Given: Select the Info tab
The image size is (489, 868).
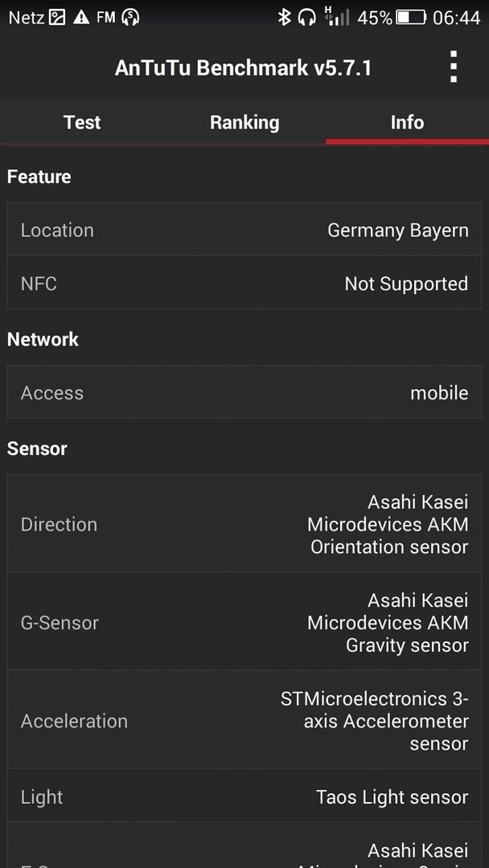Looking at the screenshot, I should pyautogui.click(x=407, y=122).
